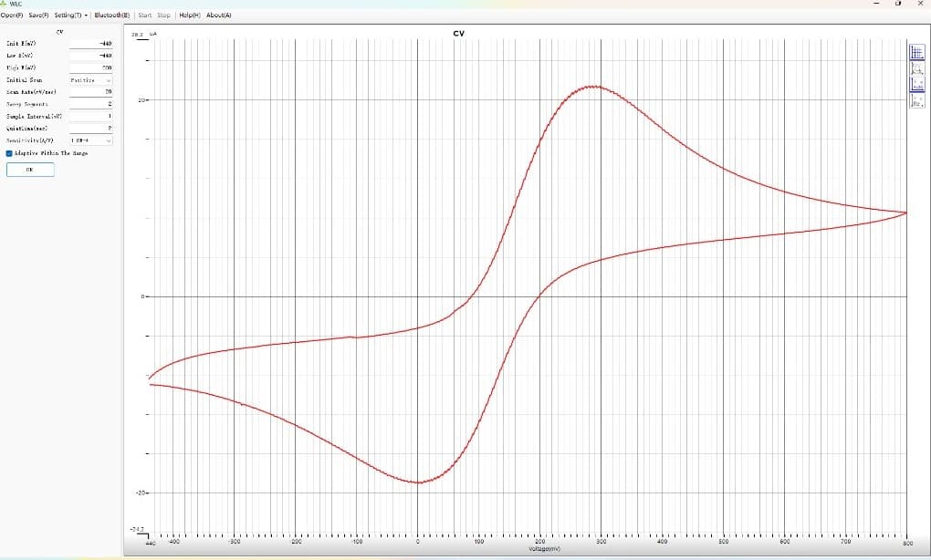Screen dimensions: 931x560
Task: Select the High E(mV) input field
Action: pyautogui.click(x=90, y=67)
